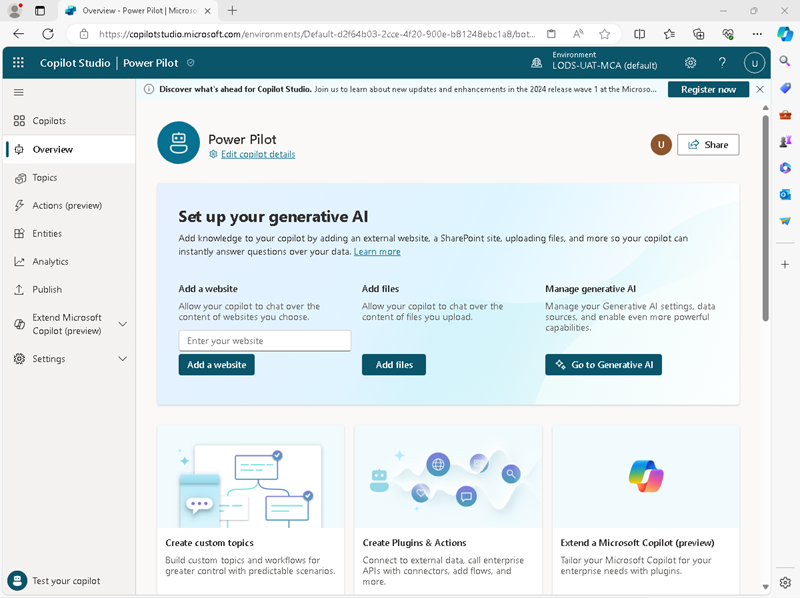The image size is (800, 598).
Task: Click the brown U owner avatar
Action: 661,144
